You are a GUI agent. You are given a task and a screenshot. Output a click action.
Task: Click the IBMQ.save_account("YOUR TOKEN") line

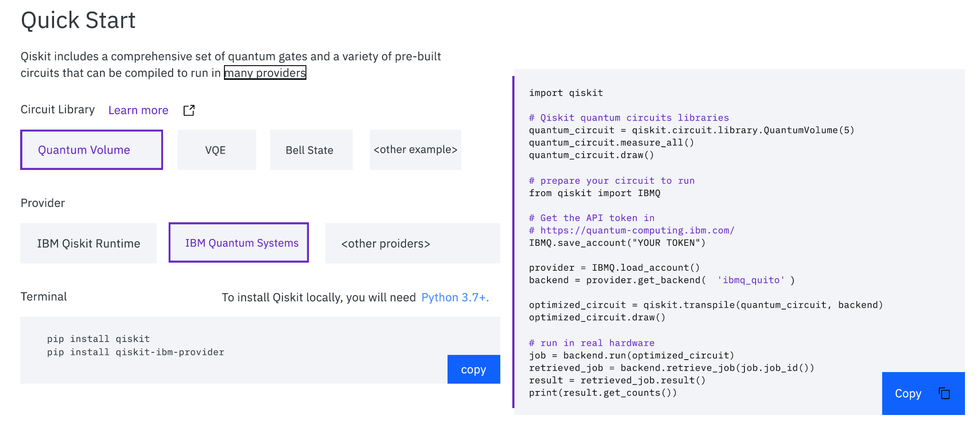[617, 243]
